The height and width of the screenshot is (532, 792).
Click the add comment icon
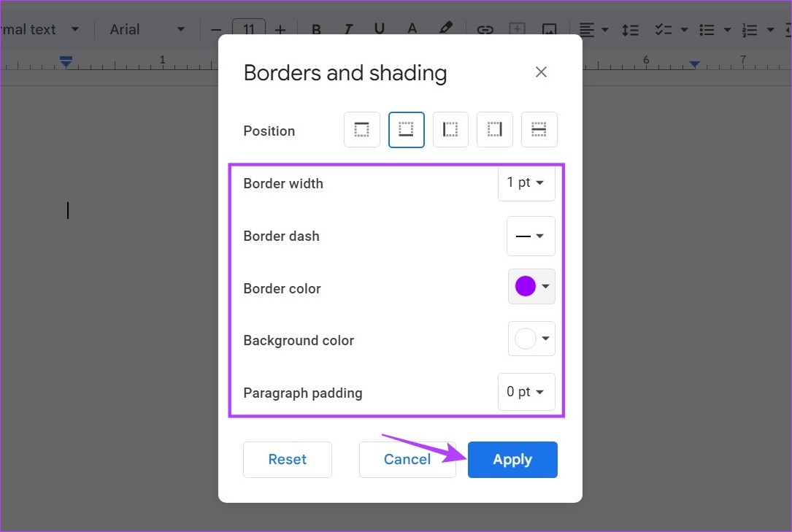pos(517,29)
